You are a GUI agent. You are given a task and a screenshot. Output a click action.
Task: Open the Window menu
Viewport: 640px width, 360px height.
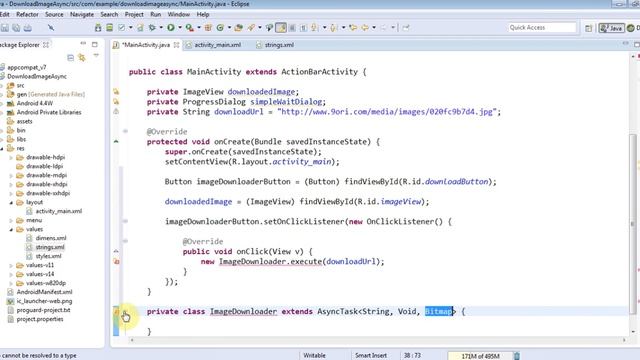click(x=179, y=14)
